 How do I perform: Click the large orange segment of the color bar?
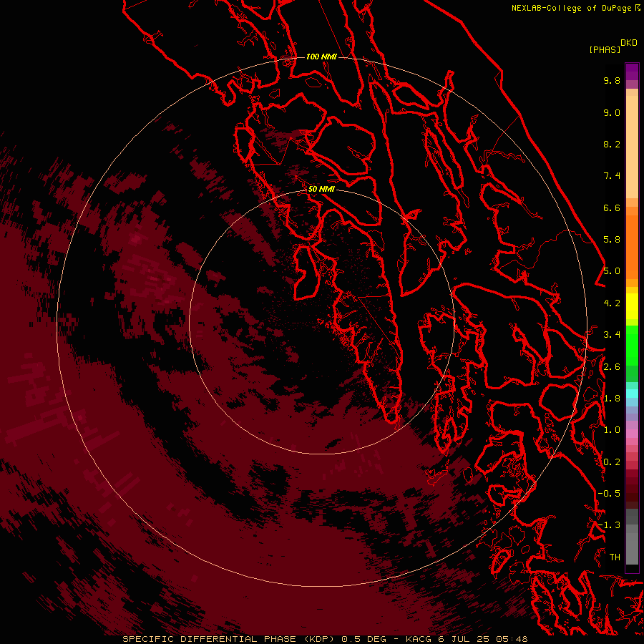[632, 248]
